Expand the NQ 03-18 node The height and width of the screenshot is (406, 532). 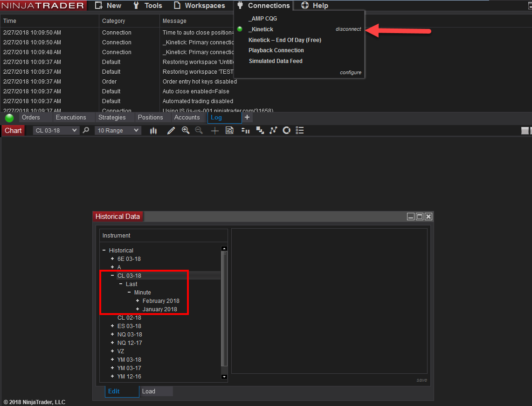[x=112, y=335]
